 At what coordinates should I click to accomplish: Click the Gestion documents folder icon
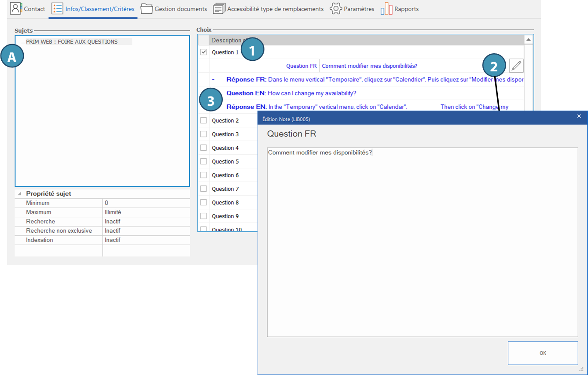click(147, 9)
